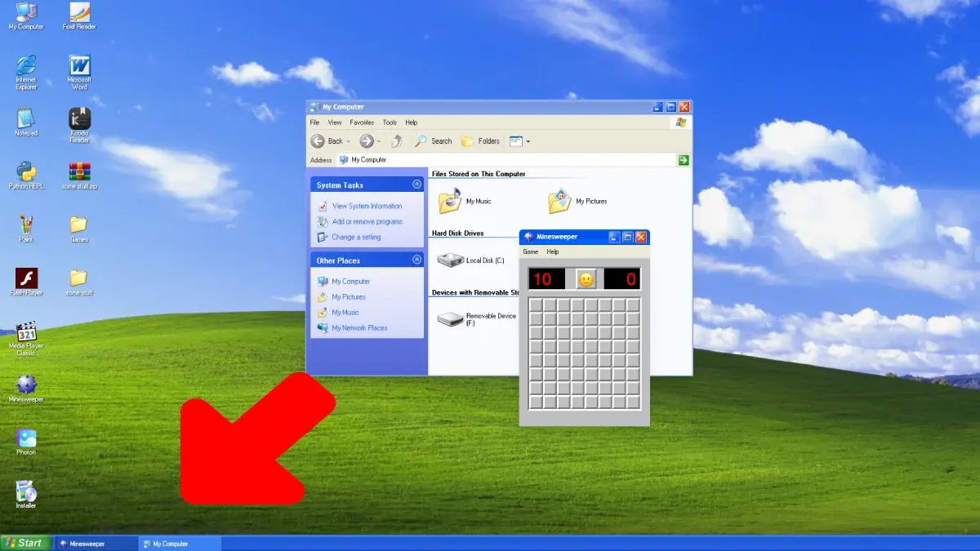Select the some stuff.zip archive icon
Viewport: 980px width, 551px height.
click(x=79, y=176)
